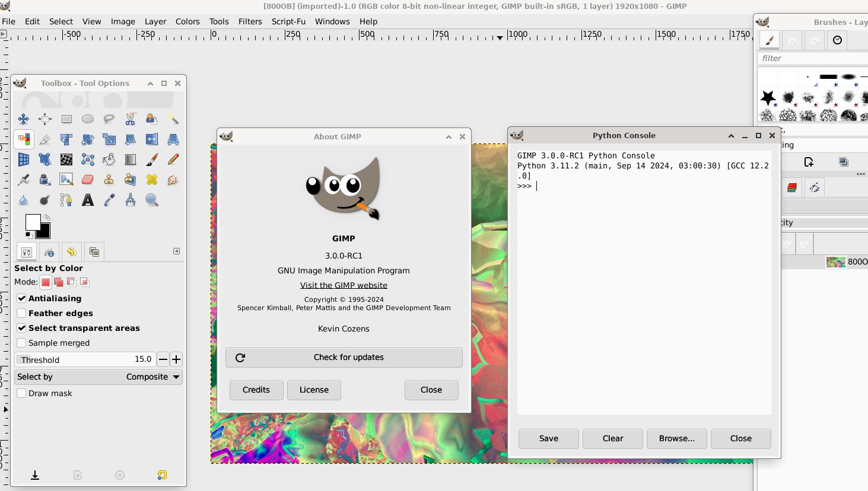The width and height of the screenshot is (868, 491).
Task: Set selection mode to Intersect with selection
Action: point(84,282)
